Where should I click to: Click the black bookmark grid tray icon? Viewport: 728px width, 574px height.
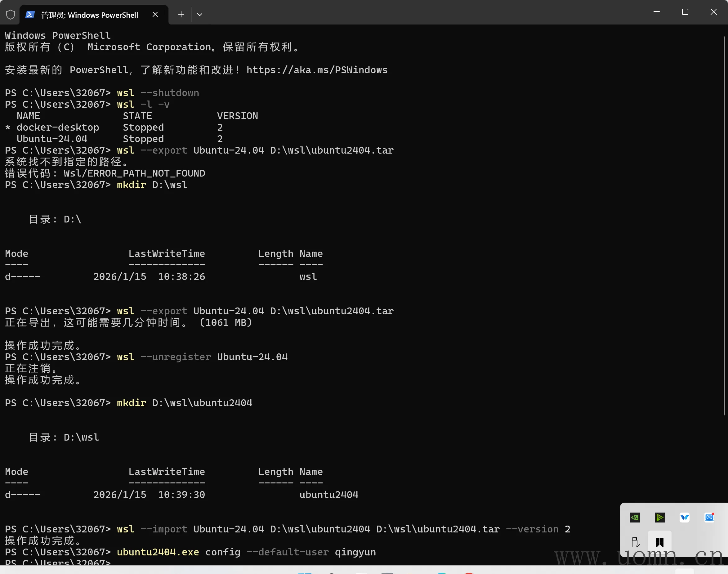(659, 542)
